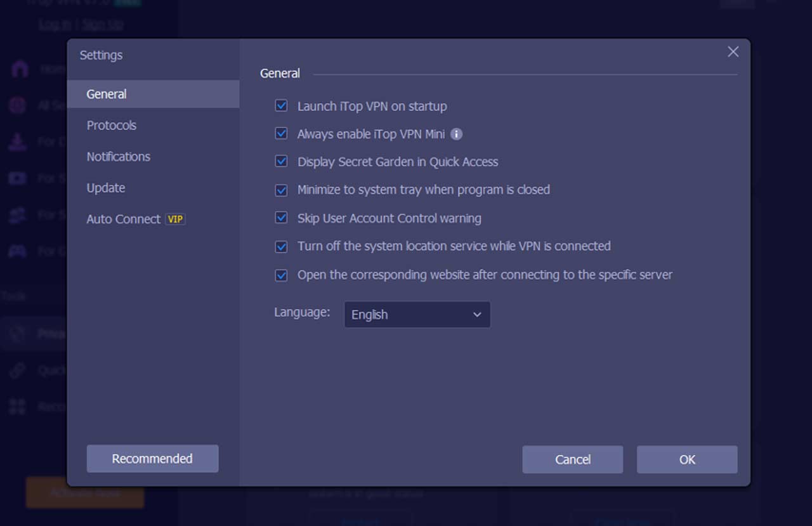This screenshot has height=526, width=812.
Task: Click the key-shaped Quick Access icon
Action: [x=18, y=368]
